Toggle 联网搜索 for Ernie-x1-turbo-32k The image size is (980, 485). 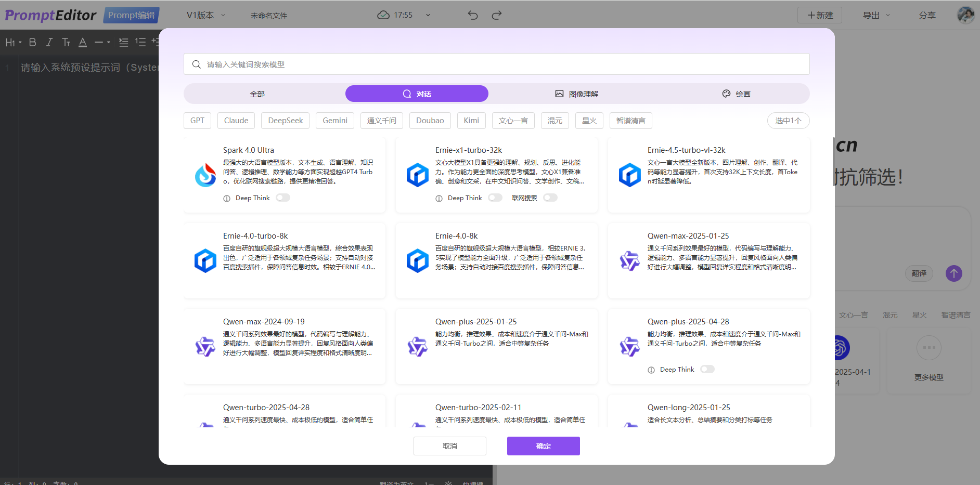[x=550, y=198]
